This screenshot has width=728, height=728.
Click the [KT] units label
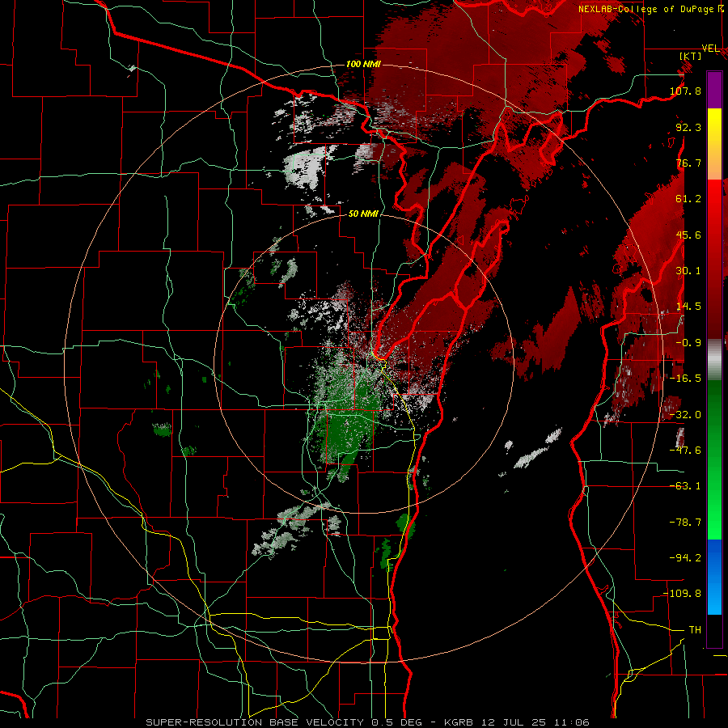click(x=690, y=56)
